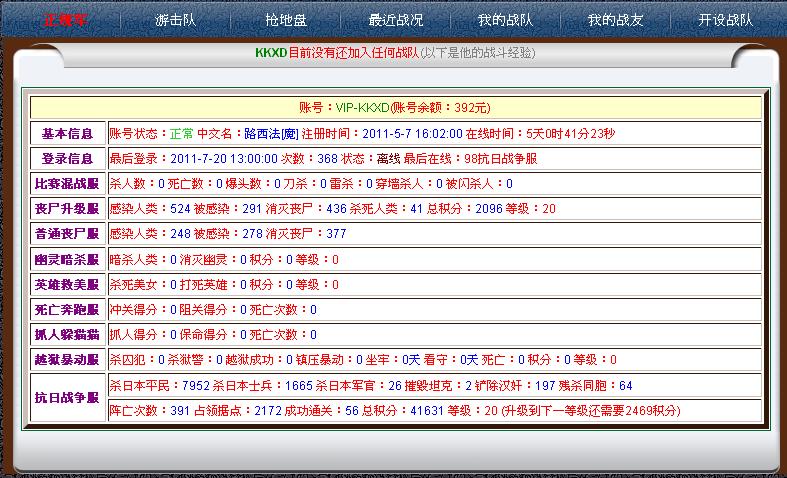The height and width of the screenshot is (478, 787).
Task: Click online time 5天0时41分23秒
Action: click(x=571, y=134)
